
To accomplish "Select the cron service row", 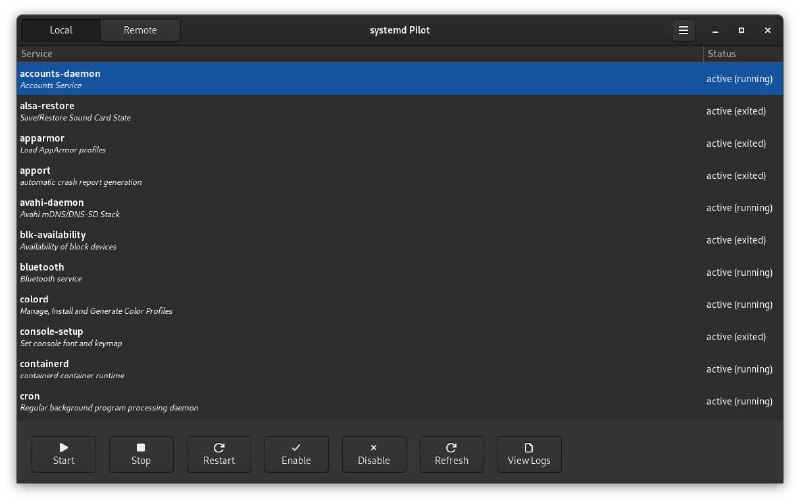I will tap(400, 401).
